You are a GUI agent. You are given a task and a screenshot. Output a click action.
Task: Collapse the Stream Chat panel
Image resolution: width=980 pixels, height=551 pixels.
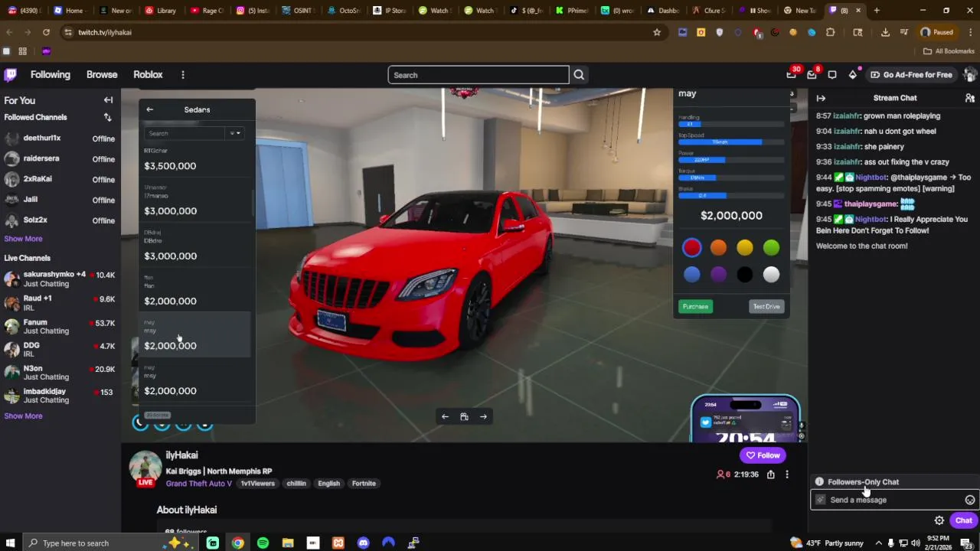[821, 98]
